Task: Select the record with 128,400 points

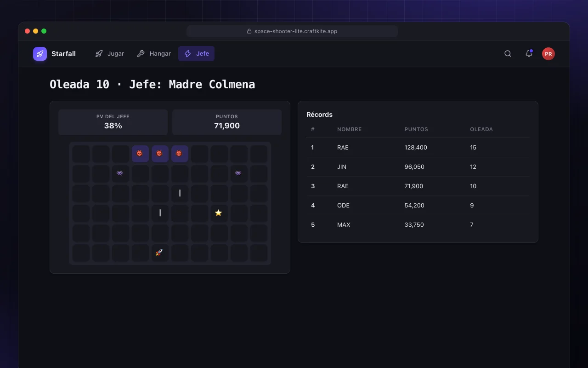Action: (418, 148)
